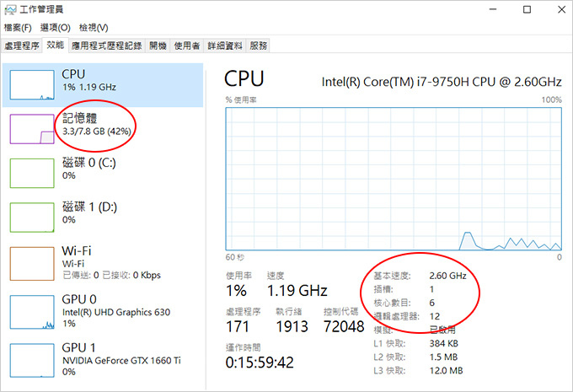
Task: Select the Wi-Fi network graph icon
Action: click(31, 261)
